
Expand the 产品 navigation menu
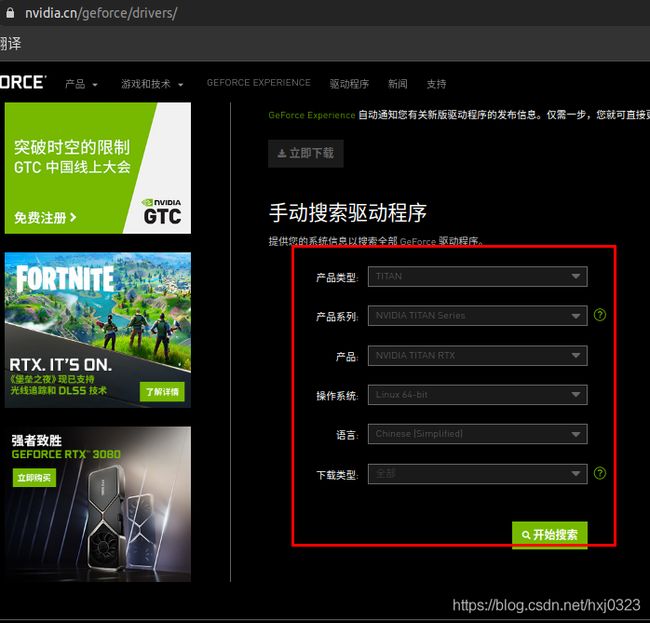pyautogui.click(x=81, y=84)
